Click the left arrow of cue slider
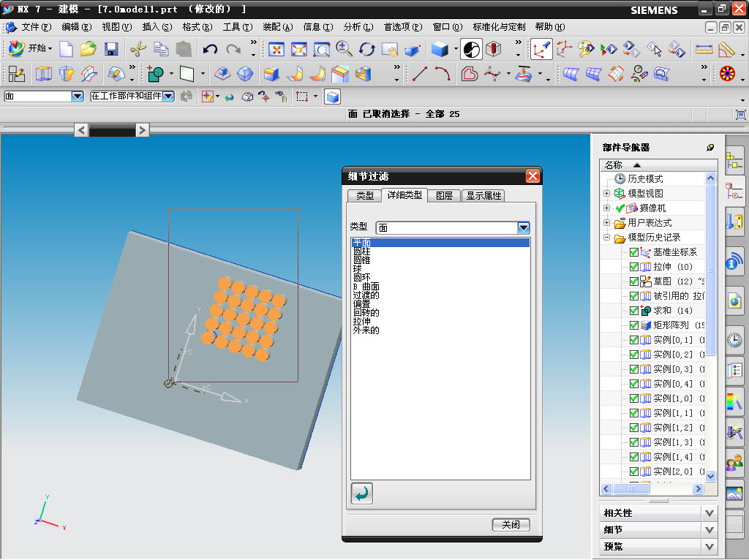 click(x=80, y=130)
